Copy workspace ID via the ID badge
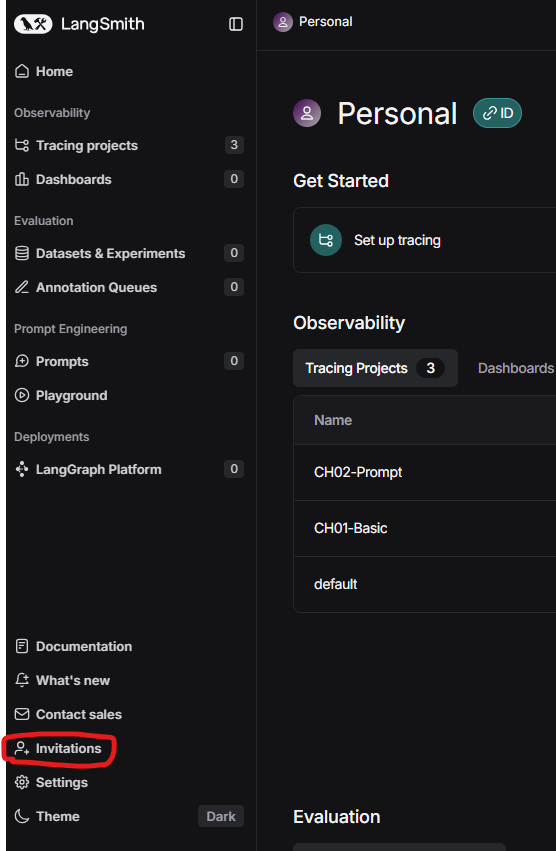Image resolution: width=556 pixels, height=851 pixels. pyautogui.click(x=497, y=113)
